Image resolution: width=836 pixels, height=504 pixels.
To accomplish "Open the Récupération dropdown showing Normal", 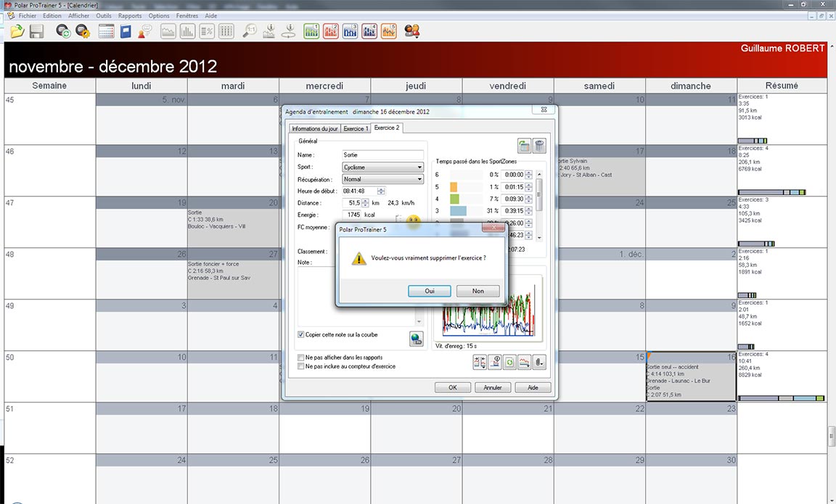I will click(x=383, y=179).
